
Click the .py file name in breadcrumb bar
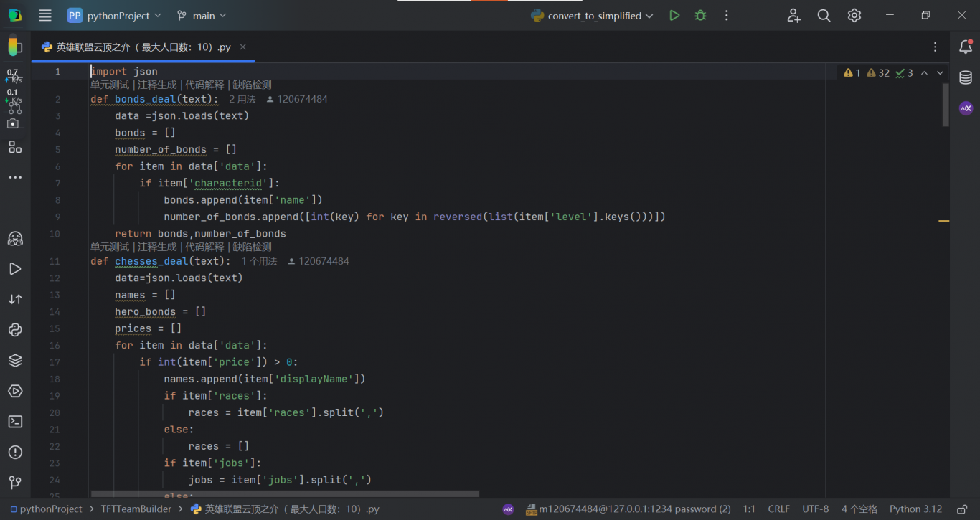tap(285, 509)
